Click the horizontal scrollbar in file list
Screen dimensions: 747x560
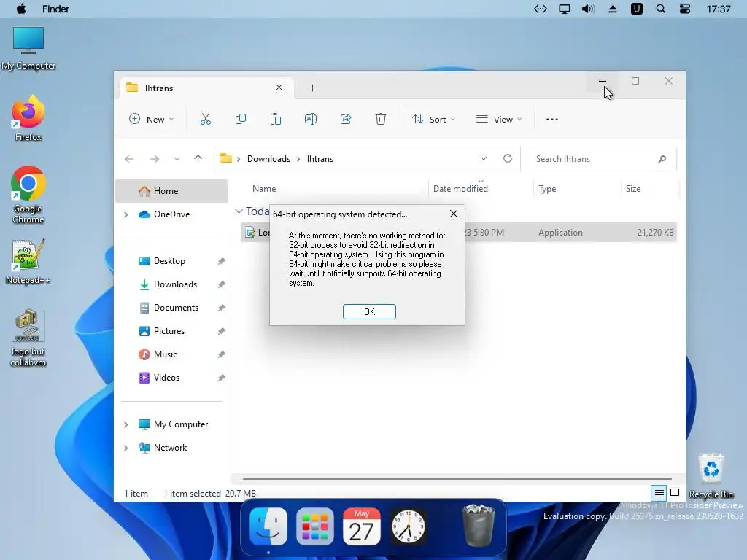pos(457,478)
